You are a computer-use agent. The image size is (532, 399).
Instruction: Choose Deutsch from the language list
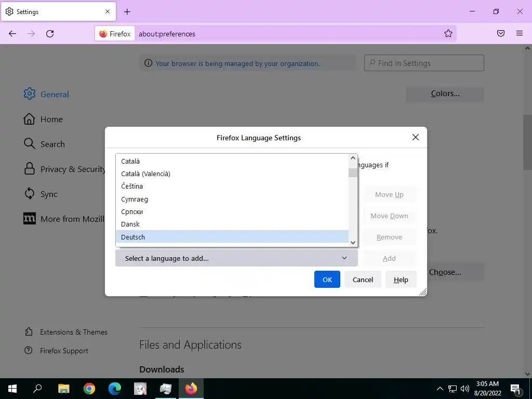(x=232, y=237)
